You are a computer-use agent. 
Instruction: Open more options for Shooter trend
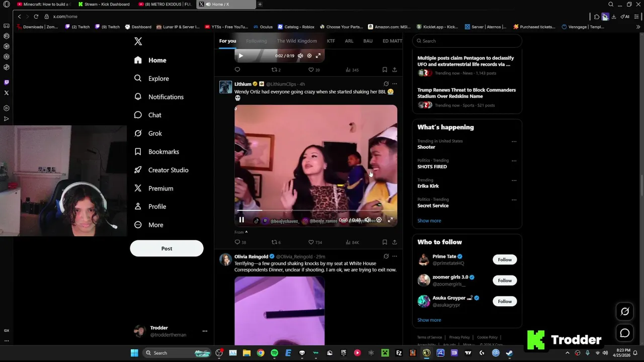(x=514, y=141)
